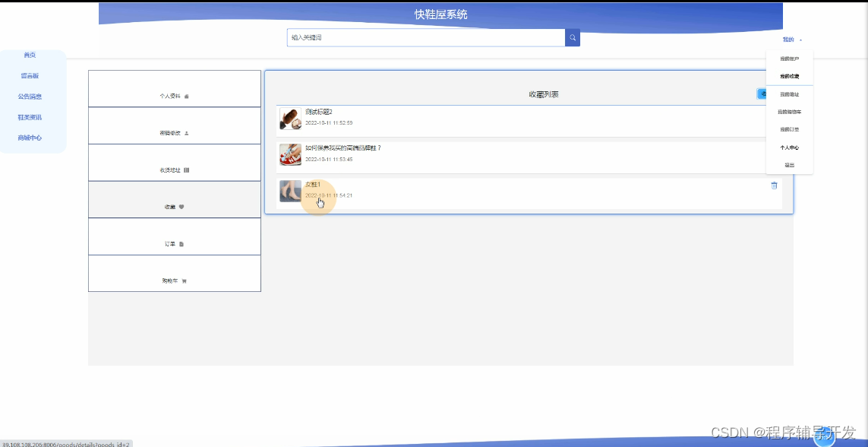Screen dimensions: 868x447
Task: Click the 收藏列表 heading
Action: [544, 95]
